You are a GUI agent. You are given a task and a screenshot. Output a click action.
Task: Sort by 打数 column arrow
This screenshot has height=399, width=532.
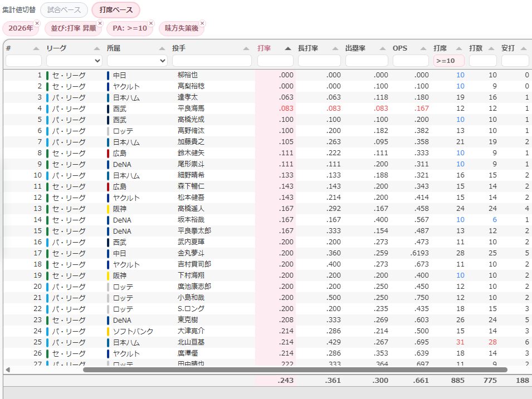(491, 48)
